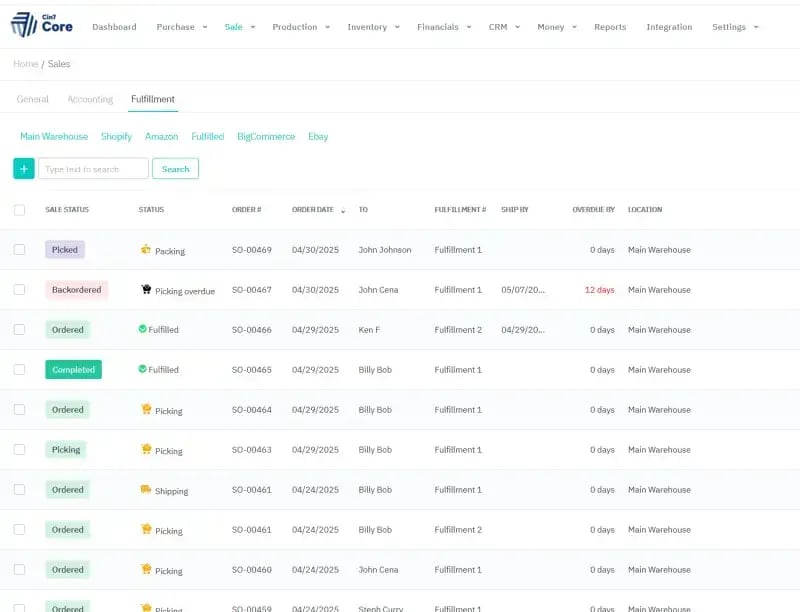Filter by Main Warehouse link

[x=54, y=136]
